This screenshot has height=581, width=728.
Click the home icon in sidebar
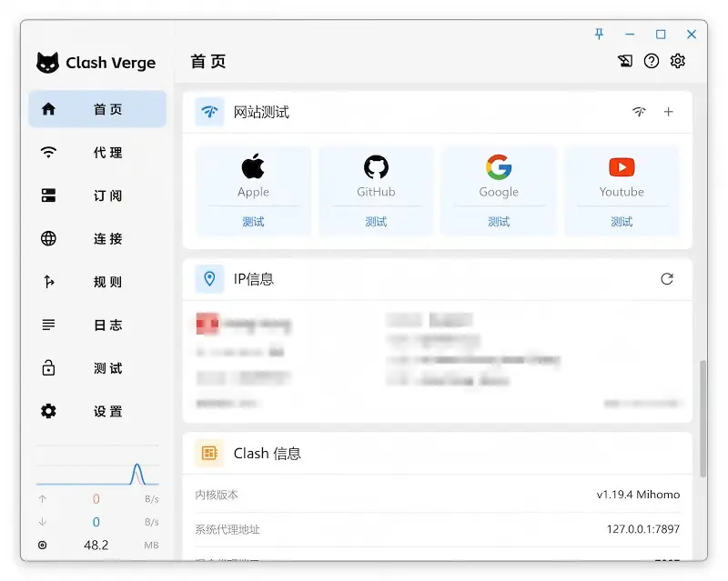[48, 109]
